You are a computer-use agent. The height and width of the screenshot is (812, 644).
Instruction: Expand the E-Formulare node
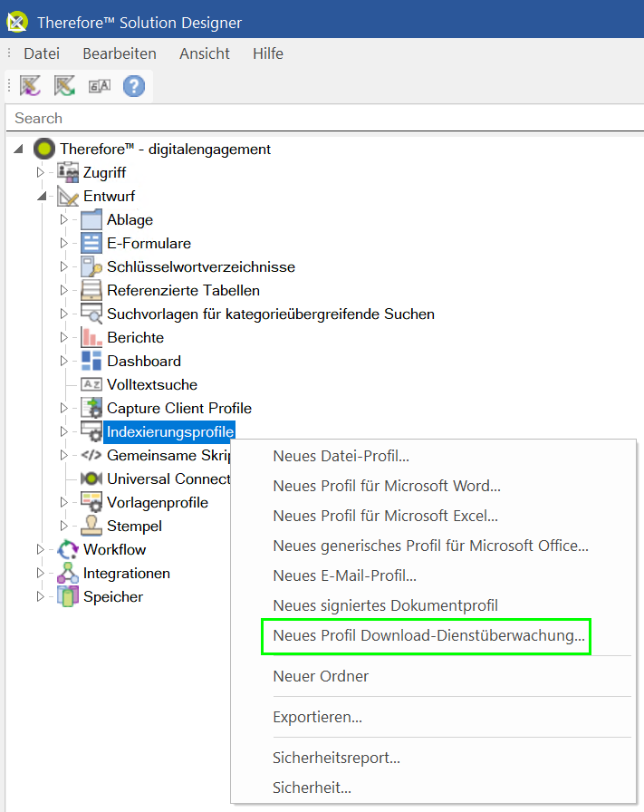(x=63, y=243)
